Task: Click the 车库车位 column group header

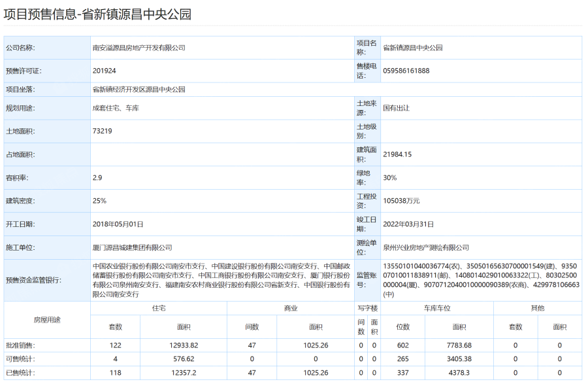Action: [x=437, y=308]
